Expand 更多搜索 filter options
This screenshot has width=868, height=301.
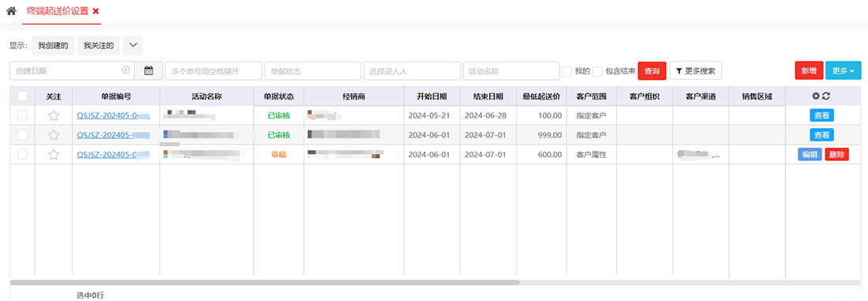695,71
